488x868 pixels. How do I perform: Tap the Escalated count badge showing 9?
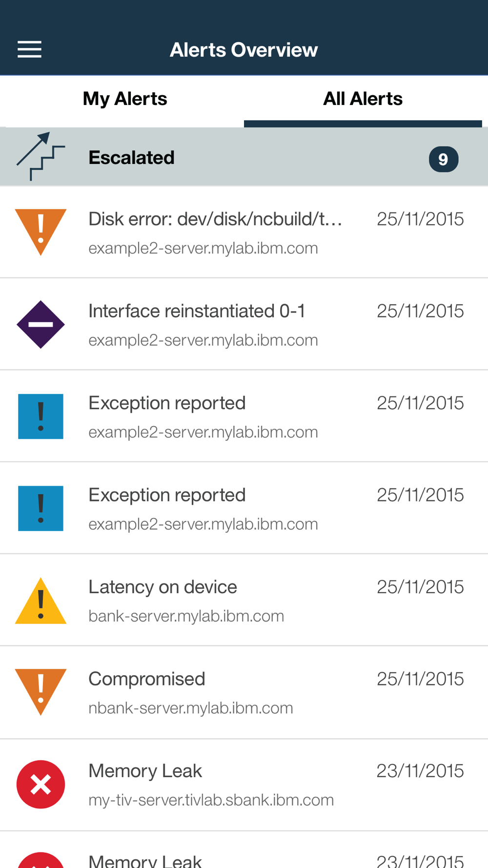point(443,159)
